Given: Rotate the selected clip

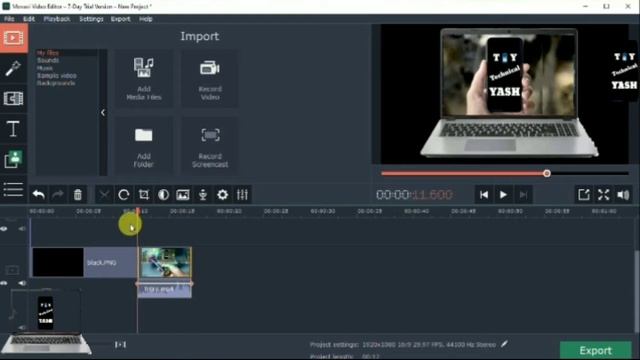Looking at the screenshot, I should pos(124,195).
